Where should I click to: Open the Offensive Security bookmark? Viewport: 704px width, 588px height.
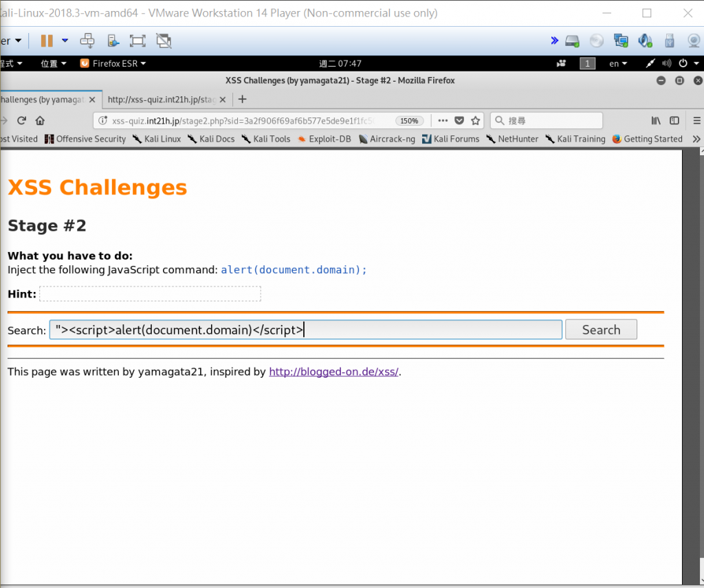tap(85, 139)
